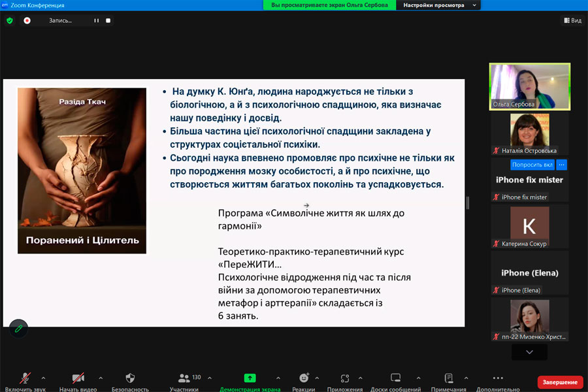Select пп-22 Мизенко participant thumbnail

(x=530, y=319)
